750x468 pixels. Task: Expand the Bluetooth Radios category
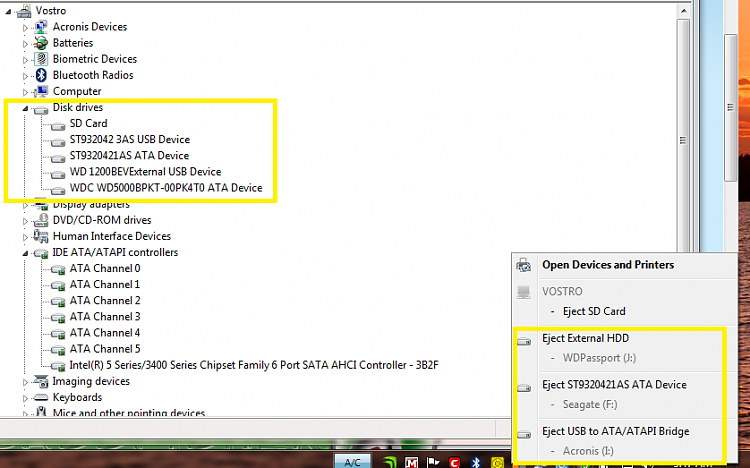tap(25, 76)
